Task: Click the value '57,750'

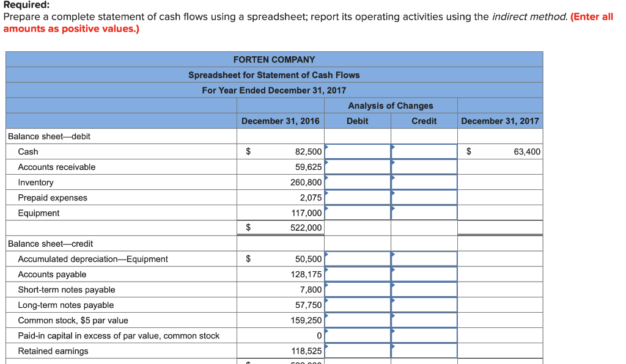Action: 308,305
